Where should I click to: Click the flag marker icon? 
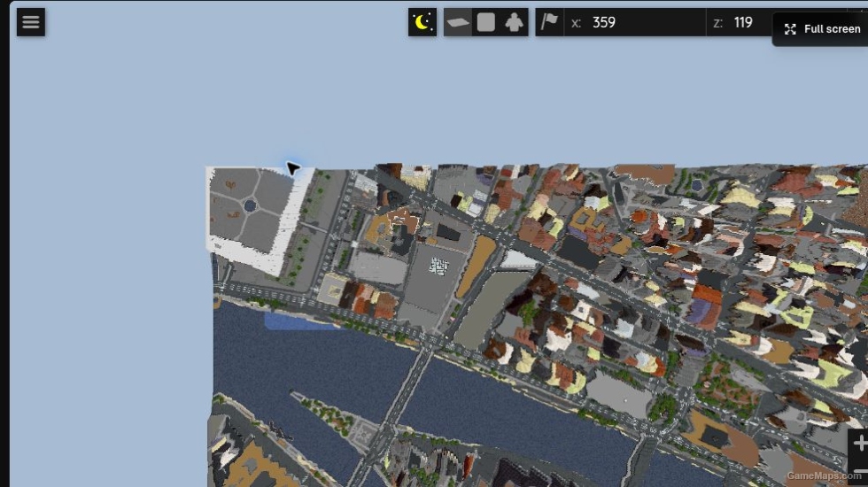click(550, 22)
